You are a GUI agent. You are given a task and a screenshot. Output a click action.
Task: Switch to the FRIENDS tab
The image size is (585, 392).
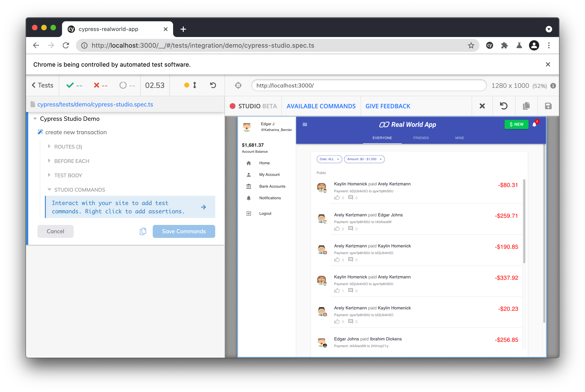(x=421, y=138)
